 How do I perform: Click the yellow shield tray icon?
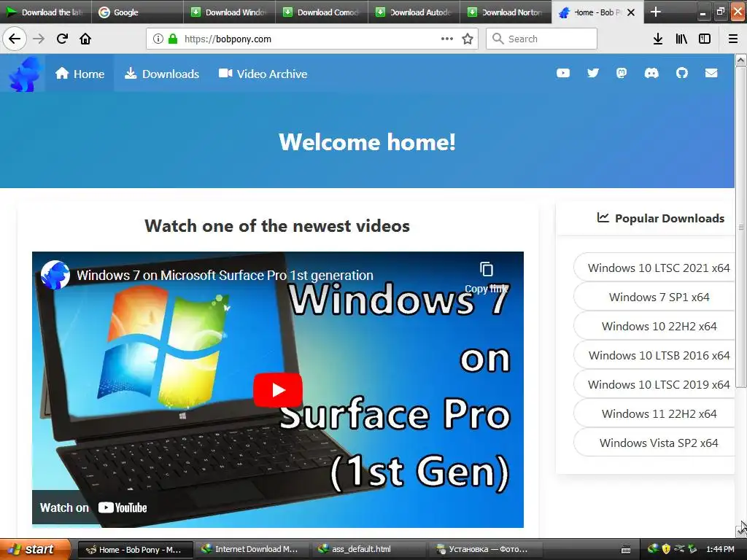(x=666, y=549)
